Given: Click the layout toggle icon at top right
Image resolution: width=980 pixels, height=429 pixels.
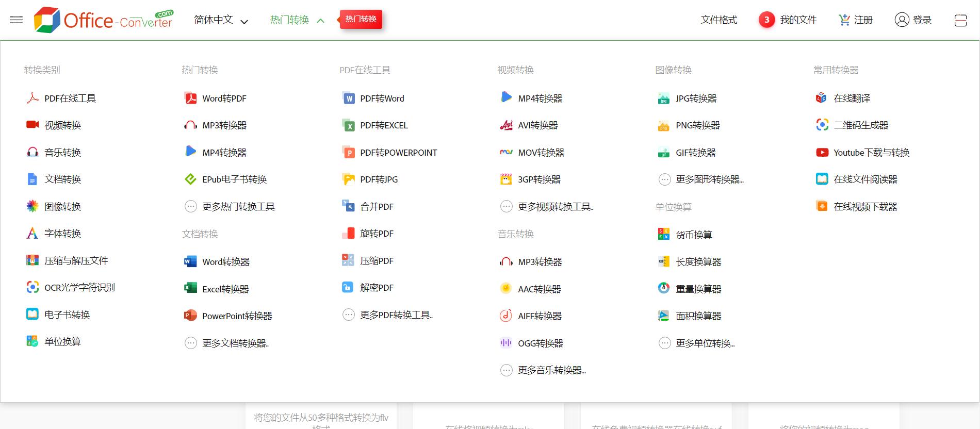Looking at the screenshot, I should [960, 20].
